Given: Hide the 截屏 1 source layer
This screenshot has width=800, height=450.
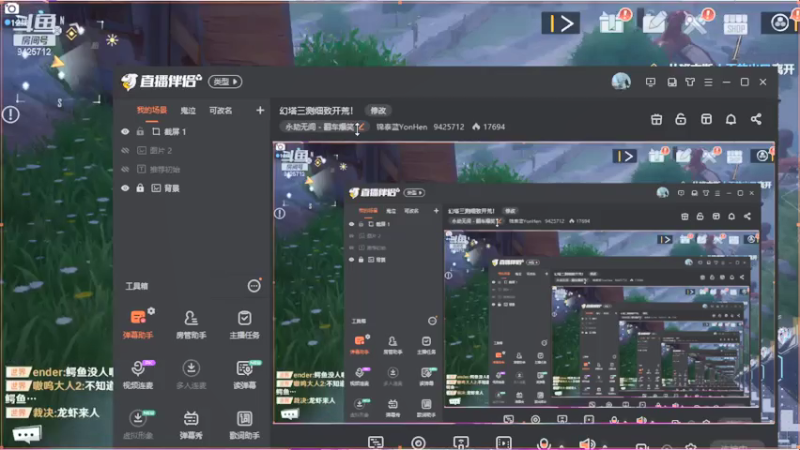Looking at the screenshot, I should click(125, 132).
